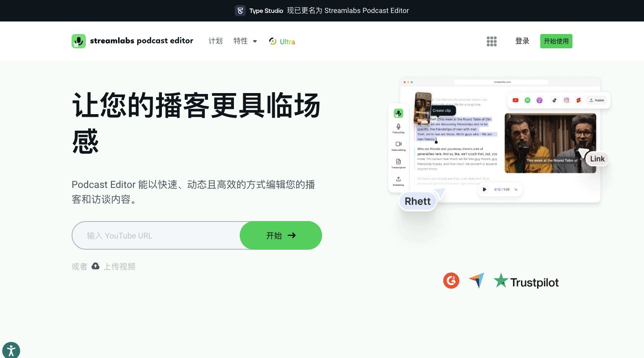Image resolution: width=644 pixels, height=358 pixels.
Task: Click the YouTube Shorts icon in preview
Action: 579,100
